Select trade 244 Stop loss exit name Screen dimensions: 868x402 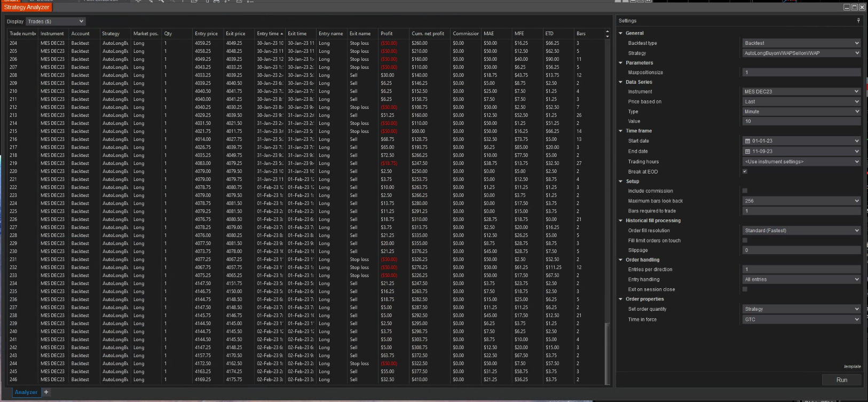(359, 364)
